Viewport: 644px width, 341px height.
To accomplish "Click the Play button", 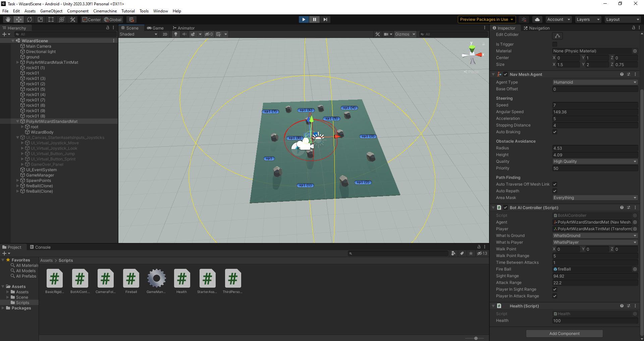I will [304, 19].
